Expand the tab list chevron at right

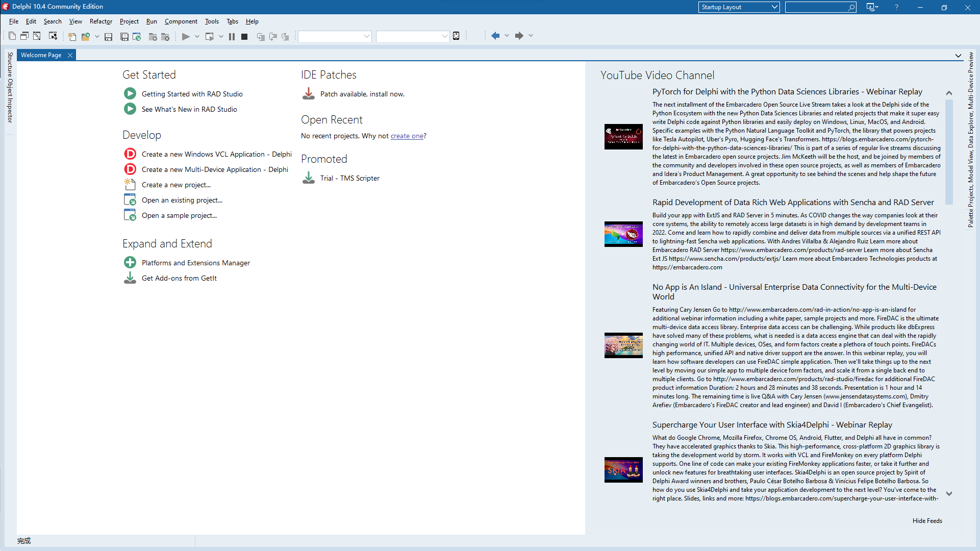pos(958,56)
